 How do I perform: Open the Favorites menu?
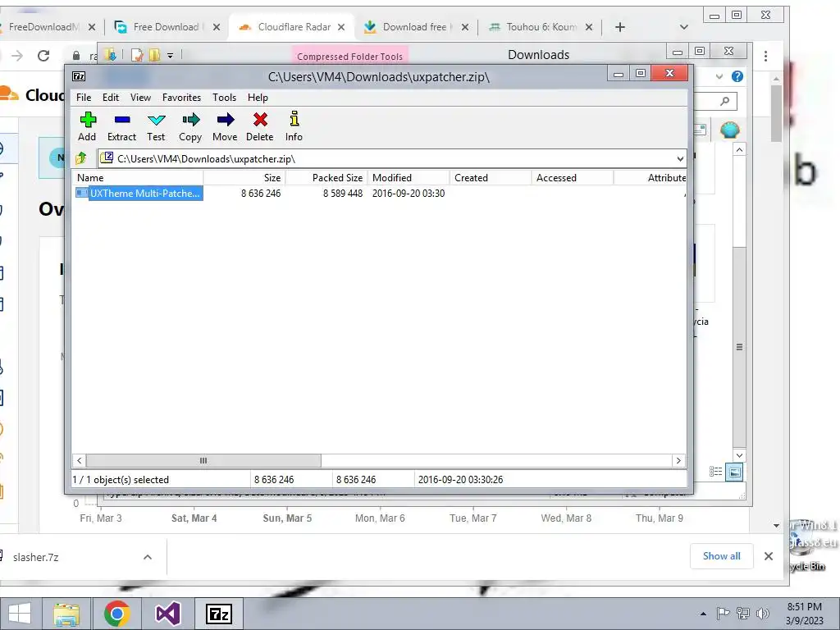tap(181, 98)
